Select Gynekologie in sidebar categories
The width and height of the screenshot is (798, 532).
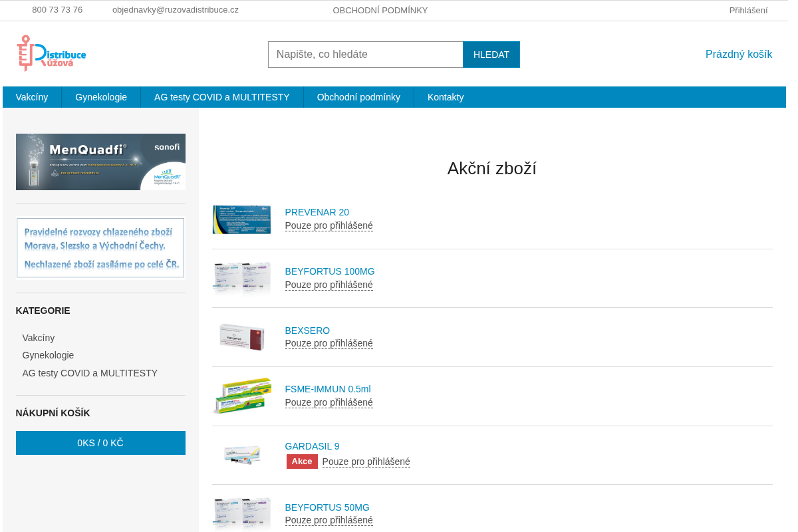[x=49, y=355]
